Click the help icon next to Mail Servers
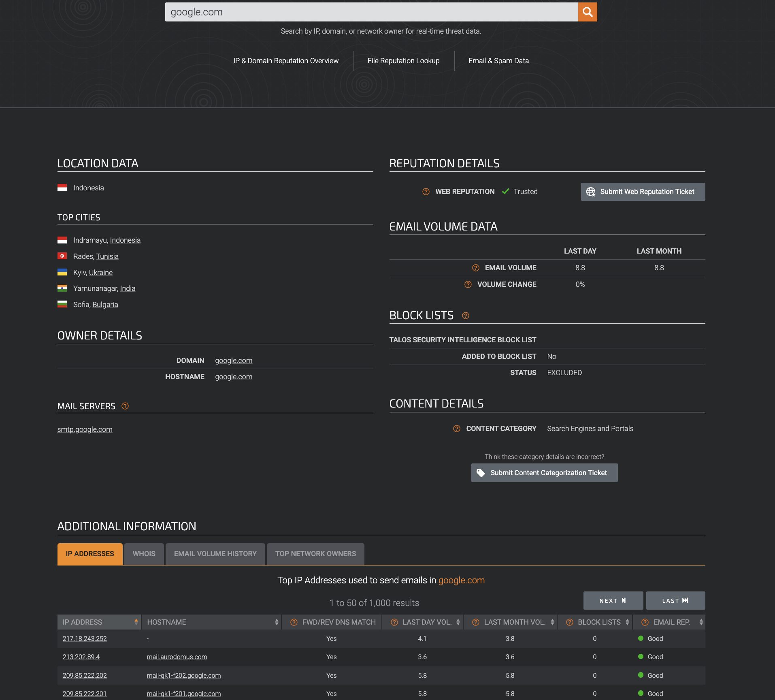The width and height of the screenshot is (775, 700). pos(125,405)
